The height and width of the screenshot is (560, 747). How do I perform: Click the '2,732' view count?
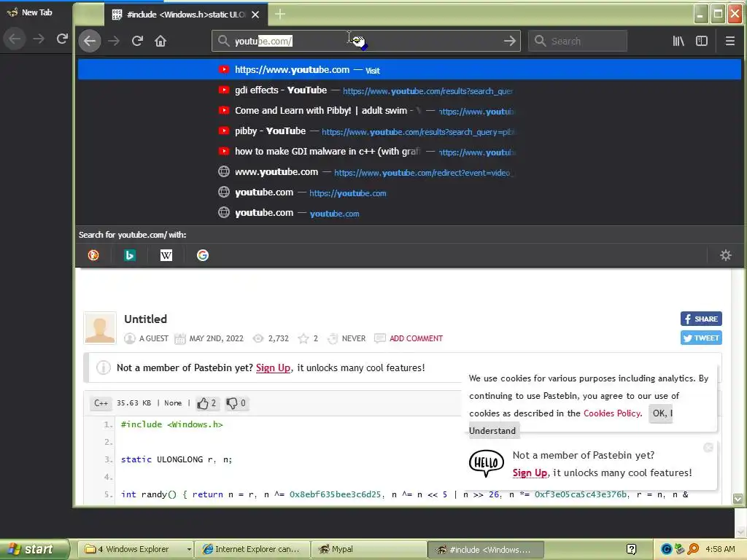(x=278, y=338)
